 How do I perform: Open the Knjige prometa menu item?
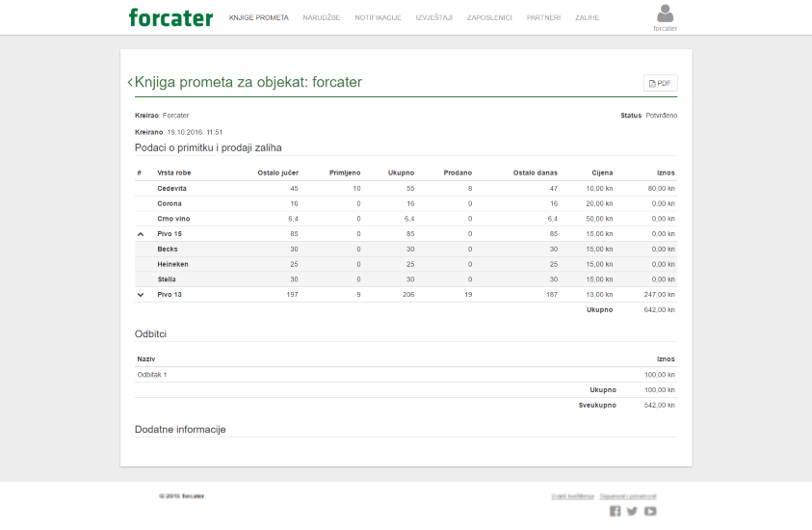[258, 17]
